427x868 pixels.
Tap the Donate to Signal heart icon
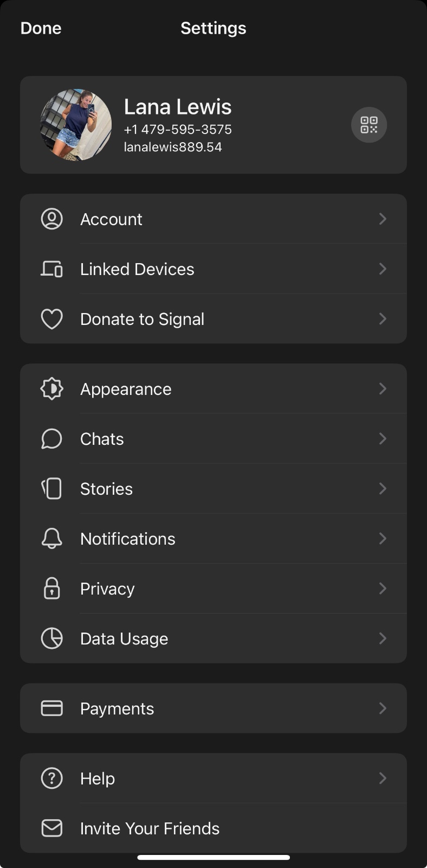point(52,319)
